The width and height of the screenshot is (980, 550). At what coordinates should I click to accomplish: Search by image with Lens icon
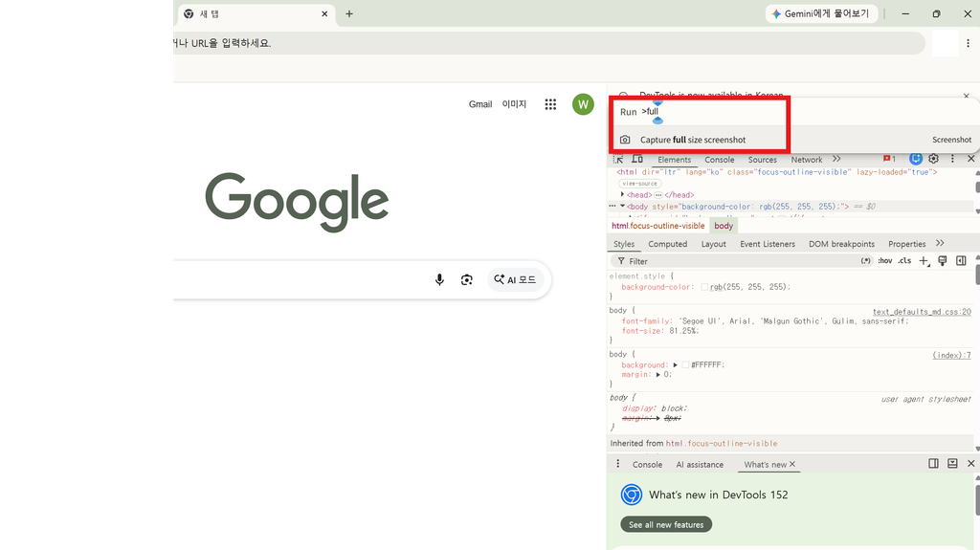click(x=466, y=279)
